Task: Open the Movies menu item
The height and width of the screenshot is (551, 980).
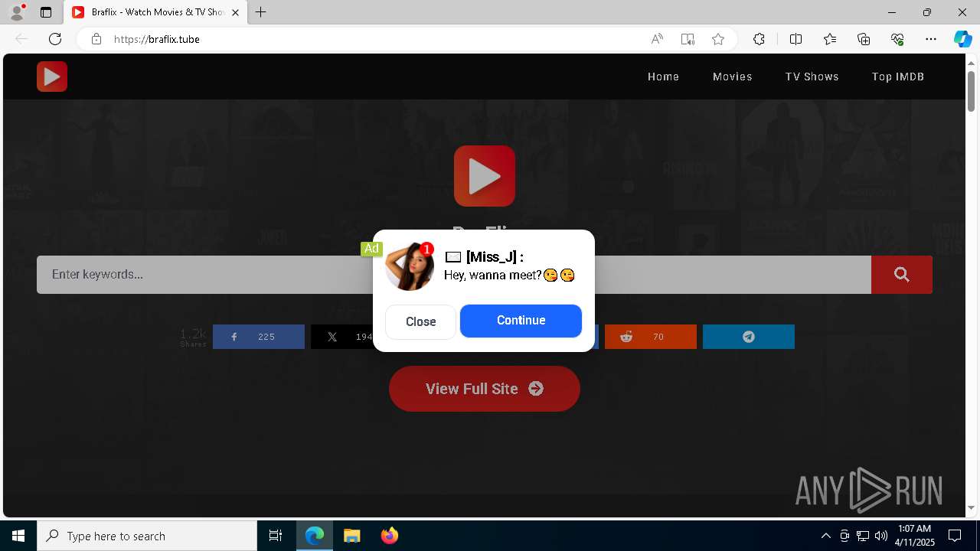Action: [x=732, y=77]
